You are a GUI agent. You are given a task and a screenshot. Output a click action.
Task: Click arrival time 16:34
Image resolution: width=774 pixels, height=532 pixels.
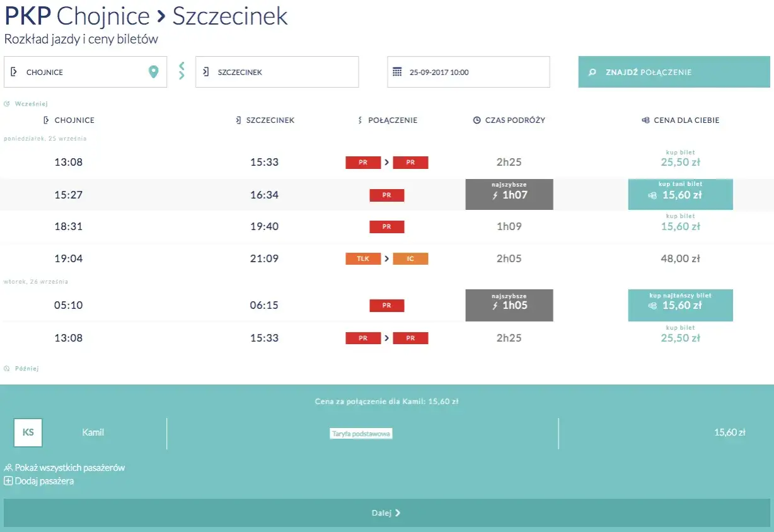[264, 195]
